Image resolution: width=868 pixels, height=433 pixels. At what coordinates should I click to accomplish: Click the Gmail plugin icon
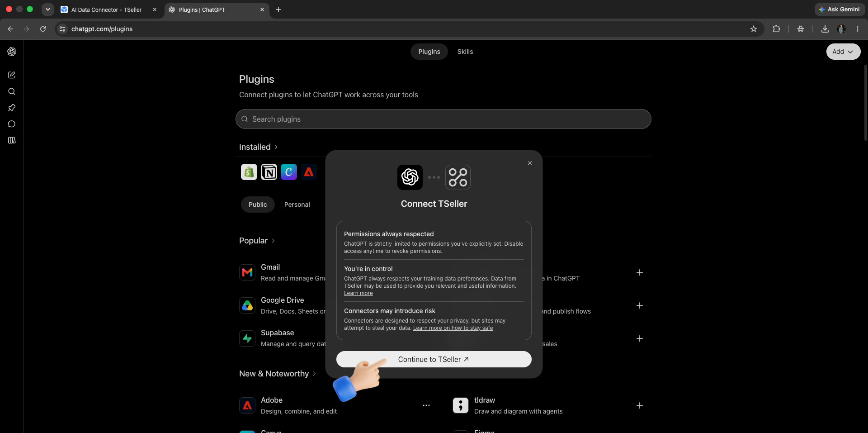click(x=247, y=272)
